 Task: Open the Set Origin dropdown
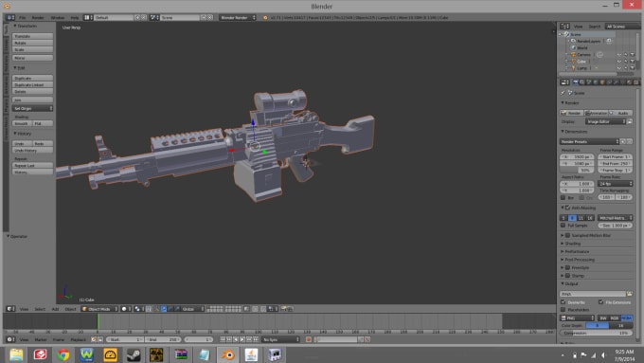[x=32, y=108]
